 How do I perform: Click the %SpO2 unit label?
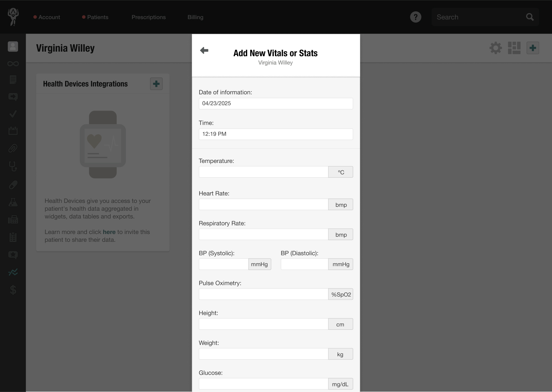click(x=341, y=294)
